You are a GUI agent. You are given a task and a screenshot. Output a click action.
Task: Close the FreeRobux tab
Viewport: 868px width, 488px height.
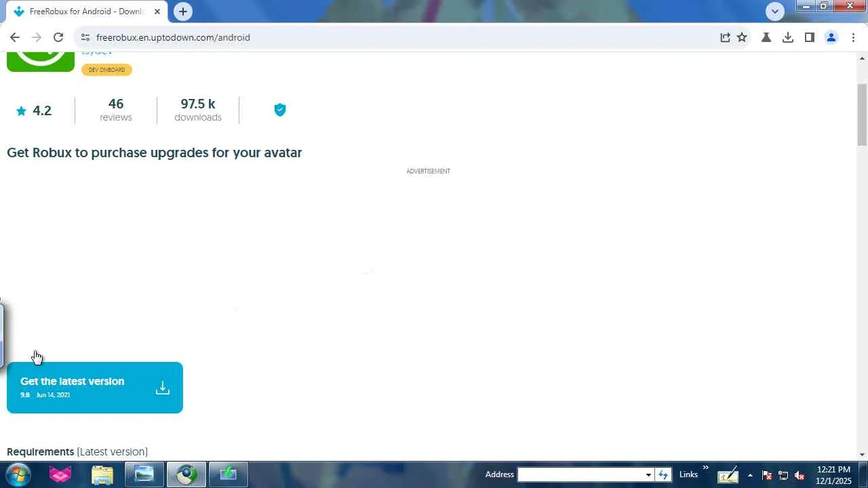pos(157,12)
